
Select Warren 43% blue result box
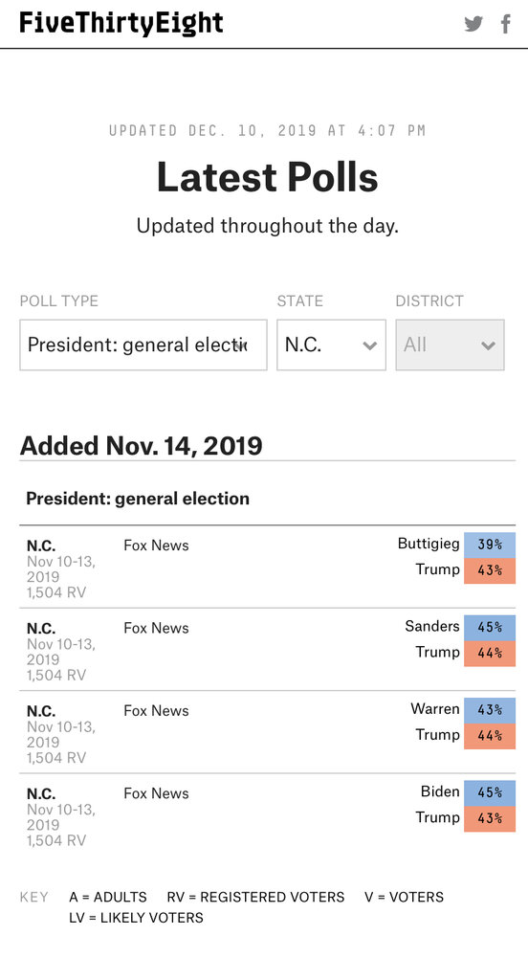click(490, 710)
